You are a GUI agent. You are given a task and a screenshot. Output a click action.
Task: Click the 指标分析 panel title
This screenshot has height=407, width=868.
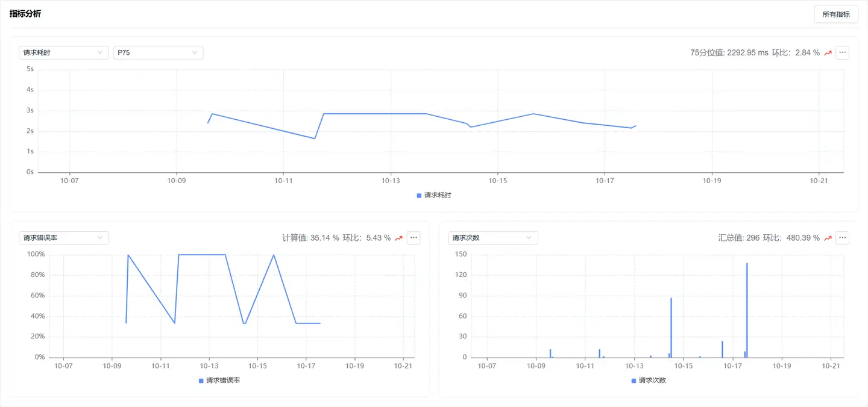click(x=25, y=14)
